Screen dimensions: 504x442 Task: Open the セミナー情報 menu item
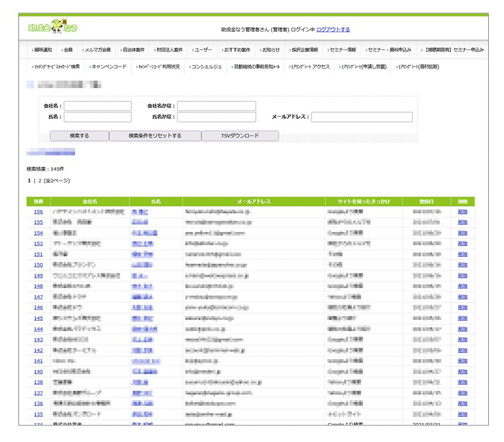[342, 49]
